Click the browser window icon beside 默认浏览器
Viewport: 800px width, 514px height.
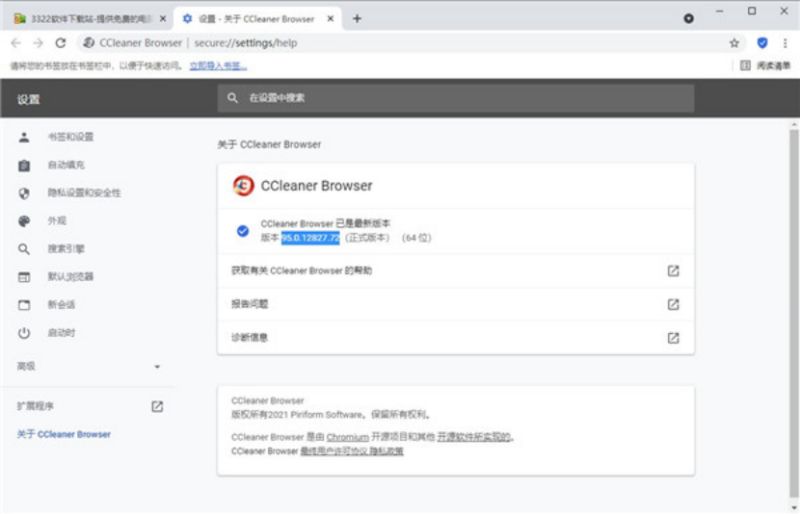tap(24, 277)
